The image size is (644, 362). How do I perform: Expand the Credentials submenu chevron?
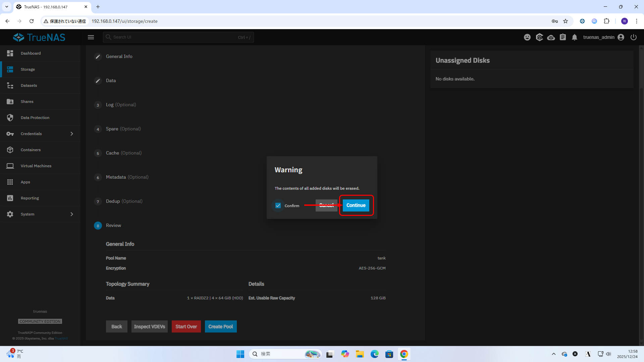tap(72, 134)
